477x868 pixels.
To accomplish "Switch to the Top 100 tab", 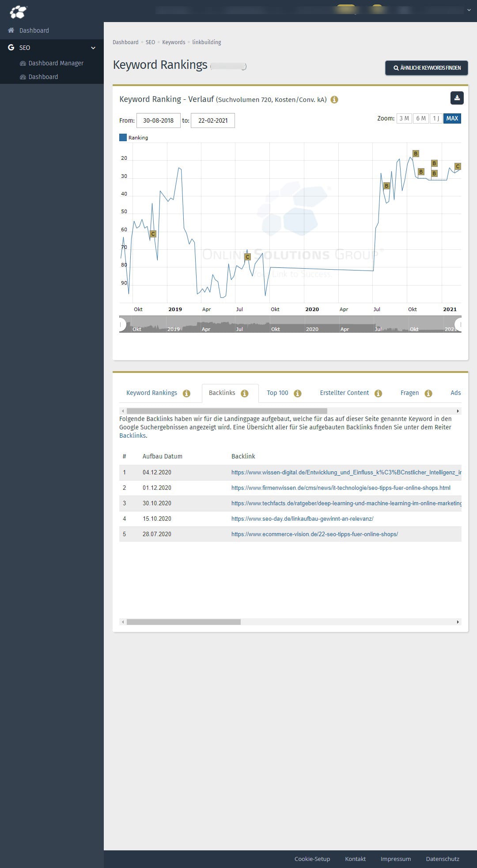I will click(277, 393).
